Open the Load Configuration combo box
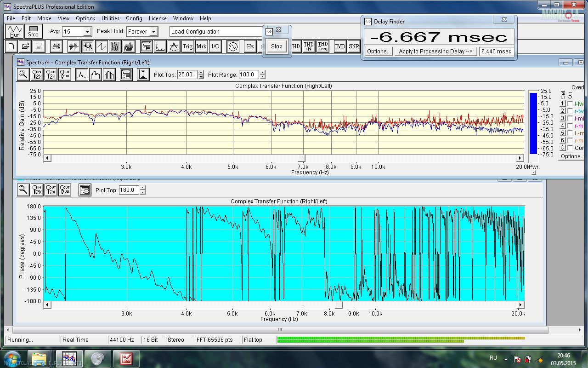The image size is (588, 368). coord(216,32)
